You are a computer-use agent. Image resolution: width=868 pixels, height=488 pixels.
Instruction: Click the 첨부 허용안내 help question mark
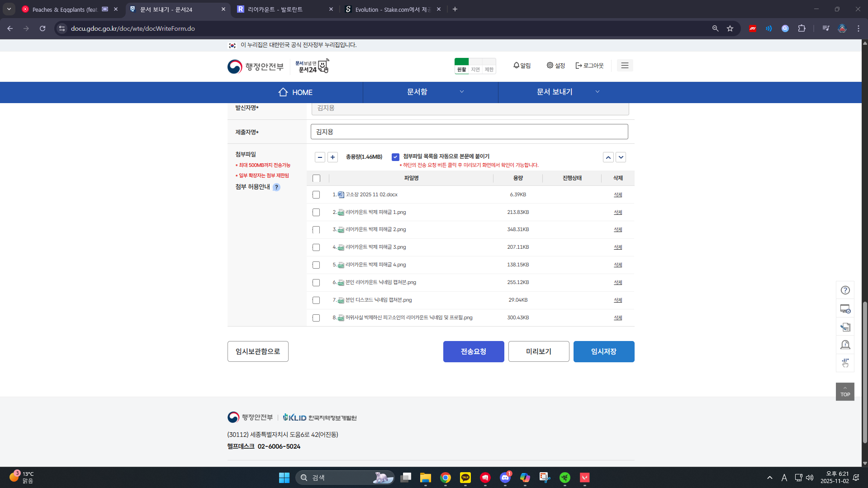point(276,187)
